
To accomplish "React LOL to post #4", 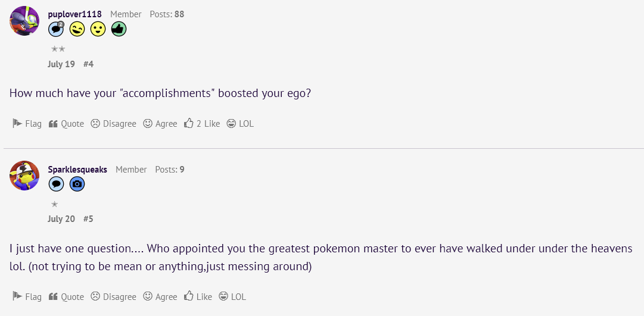I will pos(240,124).
